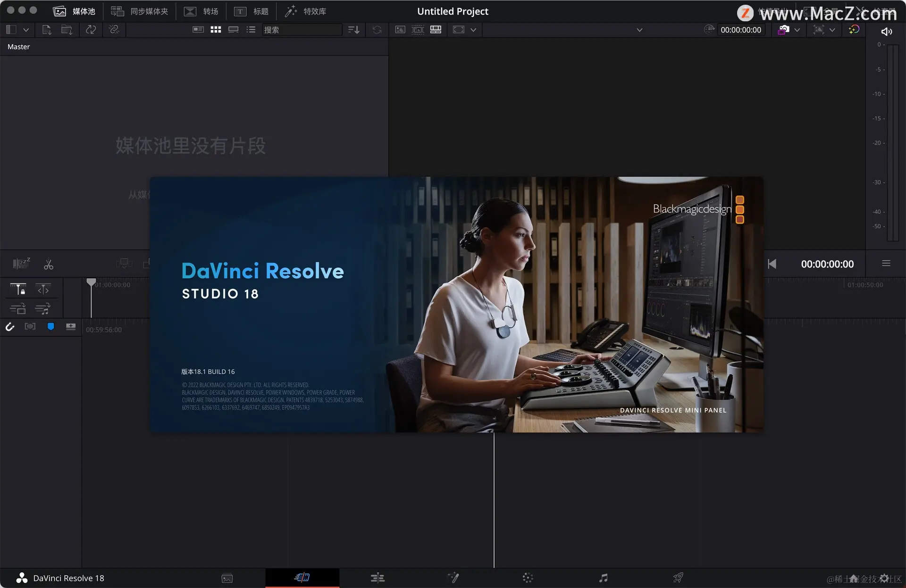Click the Import Media Folder icon
The image size is (906, 588).
(67, 30)
